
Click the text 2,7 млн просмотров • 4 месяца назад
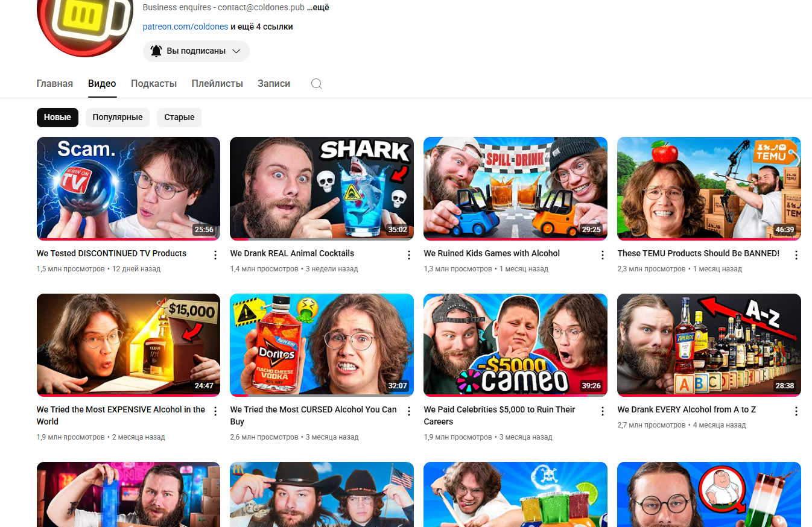point(682,425)
